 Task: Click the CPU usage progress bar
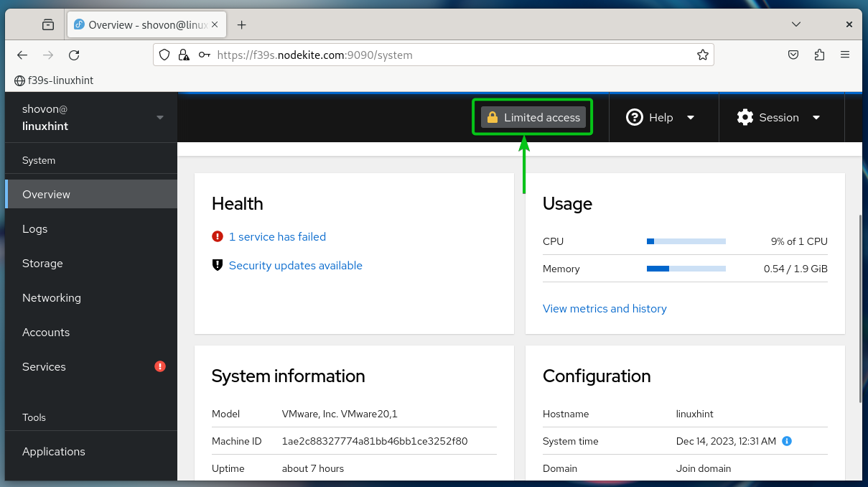point(686,241)
